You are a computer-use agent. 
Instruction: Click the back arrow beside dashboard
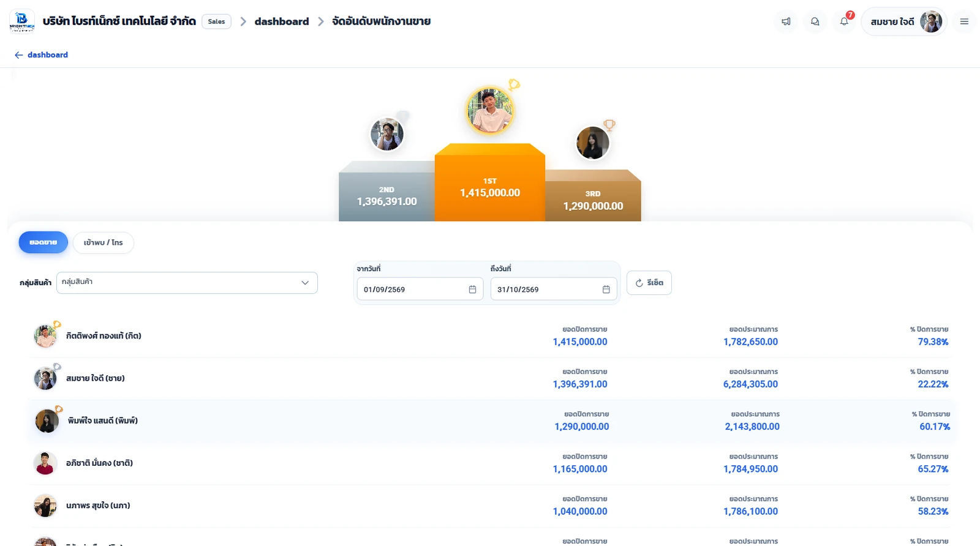19,55
